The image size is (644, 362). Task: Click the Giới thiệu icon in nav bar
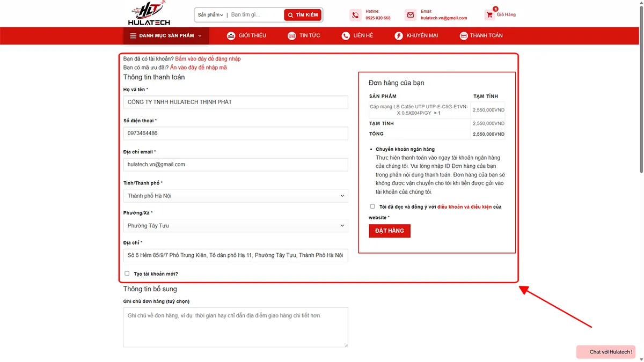pyautogui.click(x=231, y=36)
